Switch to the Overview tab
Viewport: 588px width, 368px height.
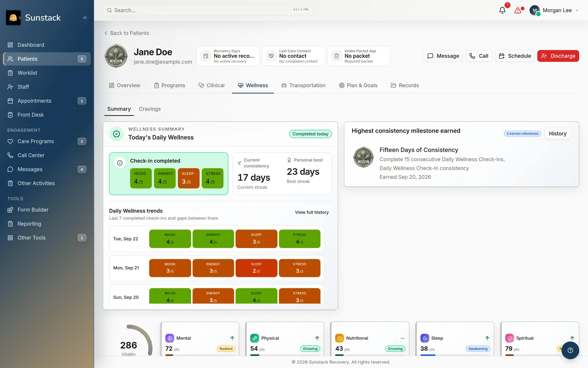tap(125, 85)
